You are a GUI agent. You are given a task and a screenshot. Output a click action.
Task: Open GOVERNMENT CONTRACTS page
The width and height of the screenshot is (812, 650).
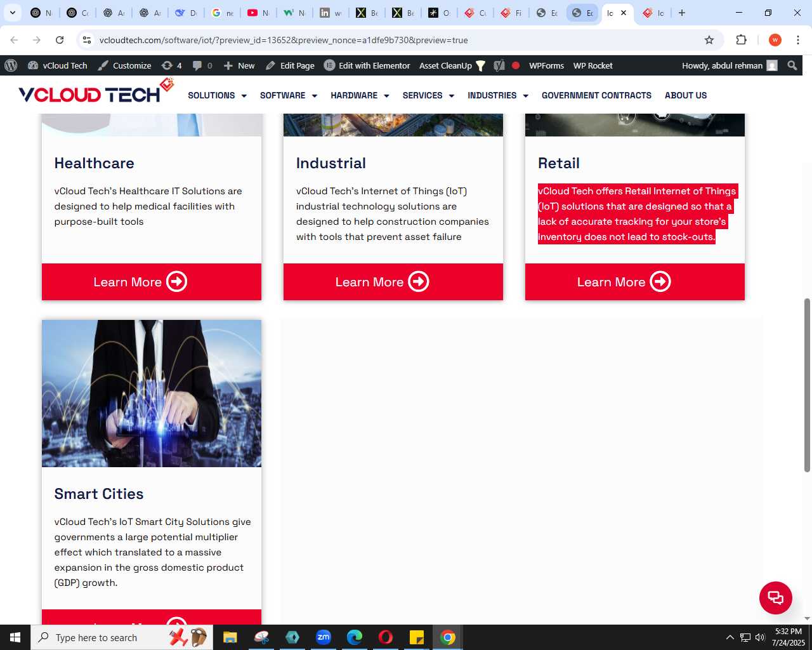coord(596,95)
